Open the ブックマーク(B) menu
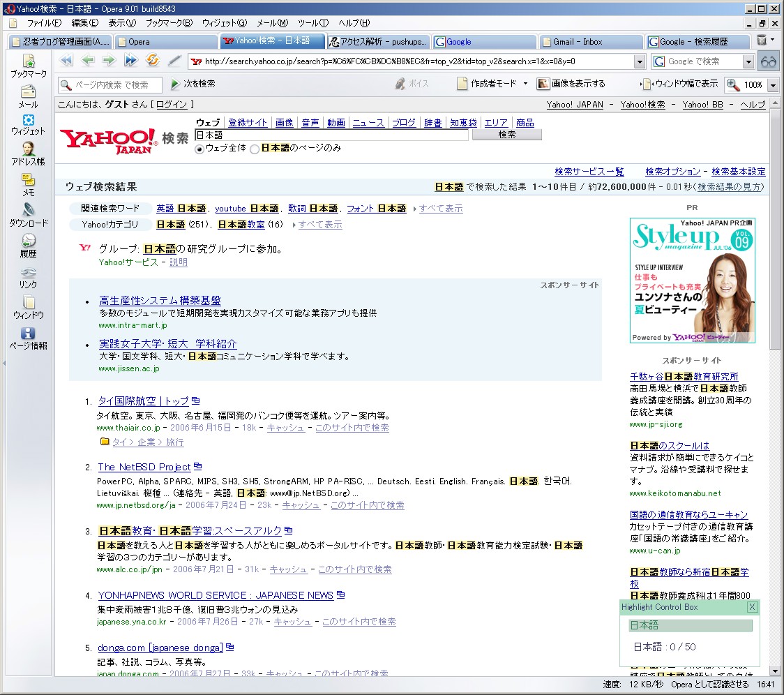 (169, 23)
